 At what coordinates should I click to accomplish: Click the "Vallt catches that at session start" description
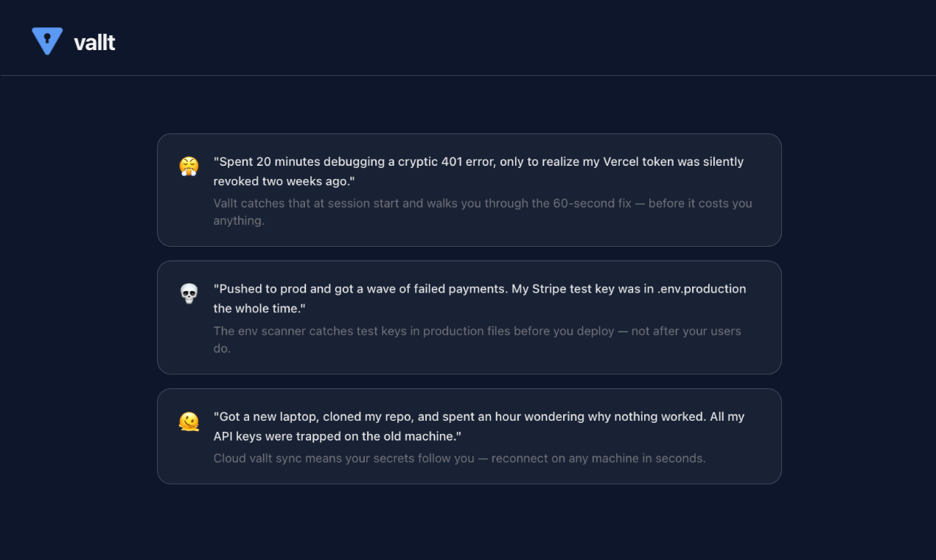pos(482,211)
